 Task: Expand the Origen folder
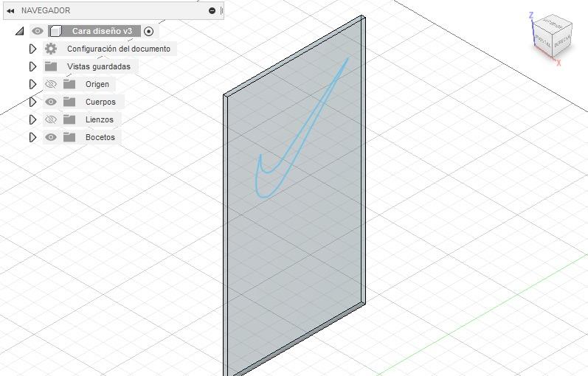tap(32, 84)
